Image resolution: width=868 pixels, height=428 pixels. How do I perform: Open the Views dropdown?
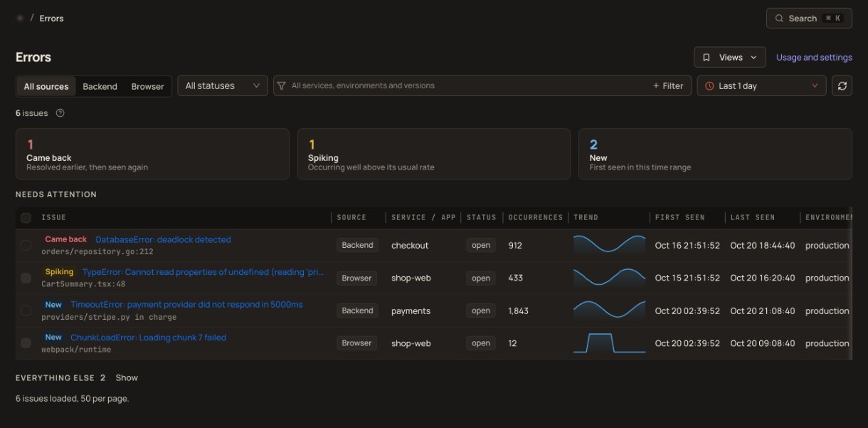730,57
